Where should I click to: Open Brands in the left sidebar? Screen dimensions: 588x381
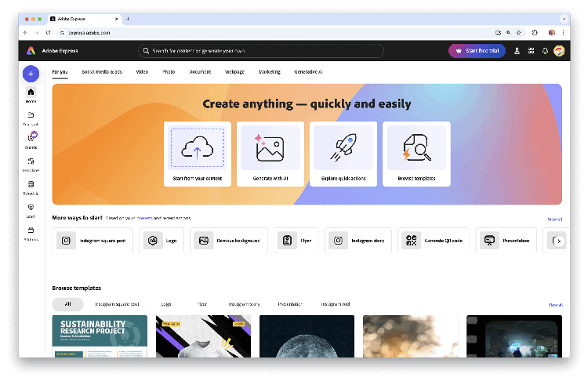31,140
